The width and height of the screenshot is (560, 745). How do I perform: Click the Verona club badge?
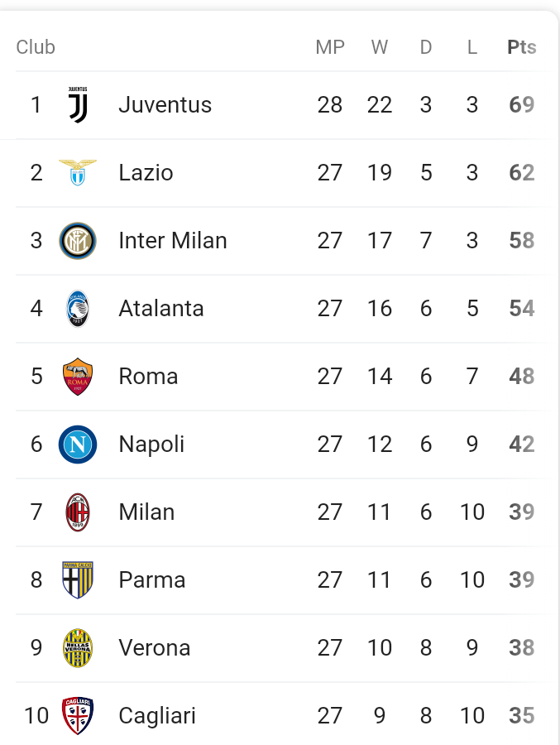click(x=78, y=648)
